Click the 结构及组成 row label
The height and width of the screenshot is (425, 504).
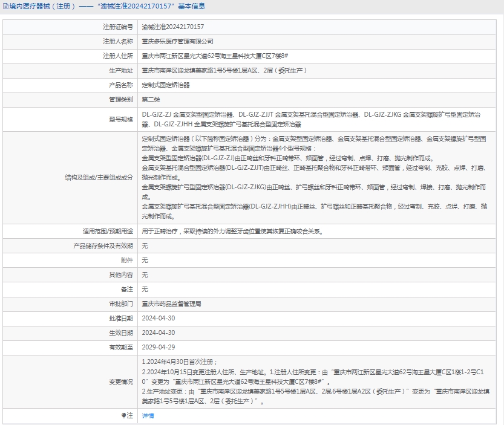coord(99,177)
